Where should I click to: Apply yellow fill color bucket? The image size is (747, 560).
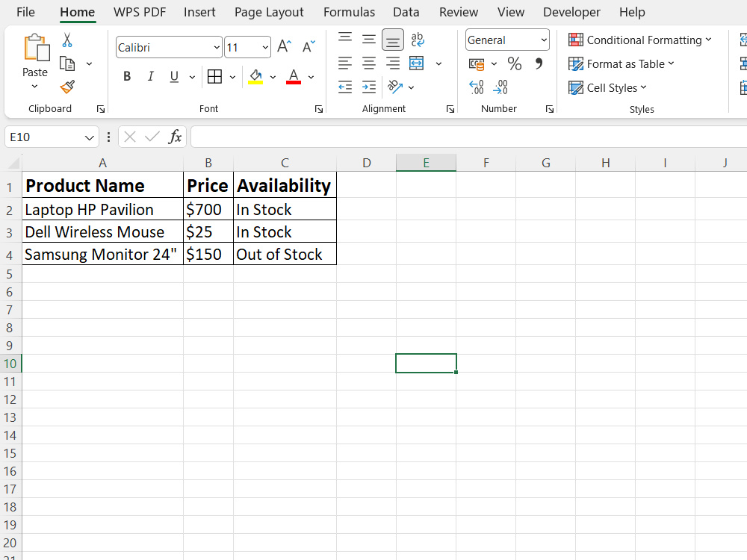(255, 77)
